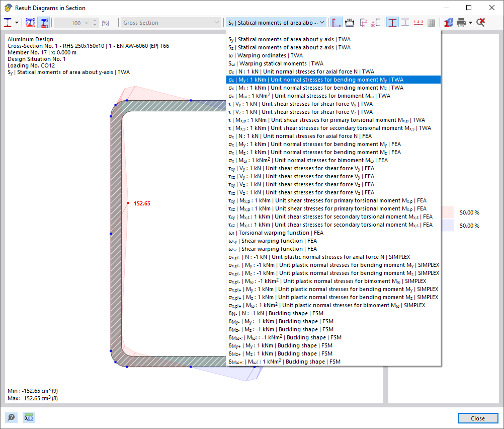
Task: Select σx N axial force FEA entry
Action: point(333,136)
